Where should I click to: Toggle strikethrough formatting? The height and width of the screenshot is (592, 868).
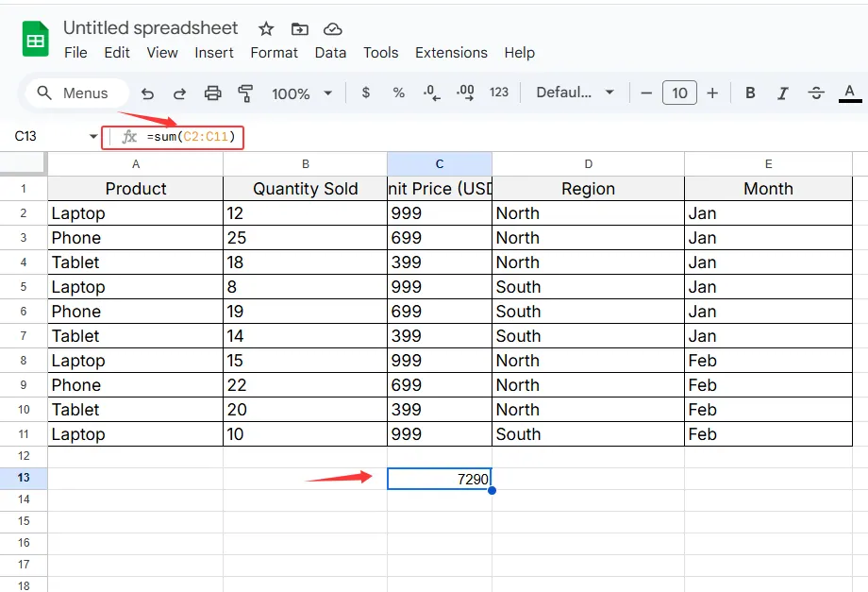pos(816,93)
